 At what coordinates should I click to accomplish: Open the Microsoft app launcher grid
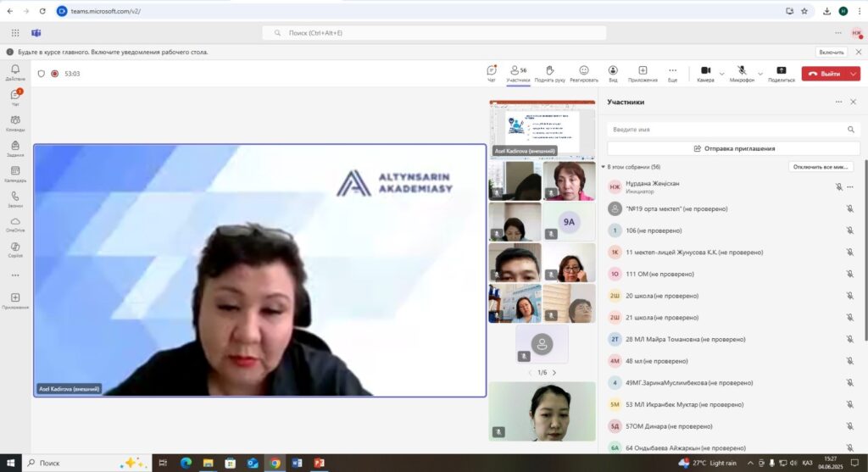point(15,33)
